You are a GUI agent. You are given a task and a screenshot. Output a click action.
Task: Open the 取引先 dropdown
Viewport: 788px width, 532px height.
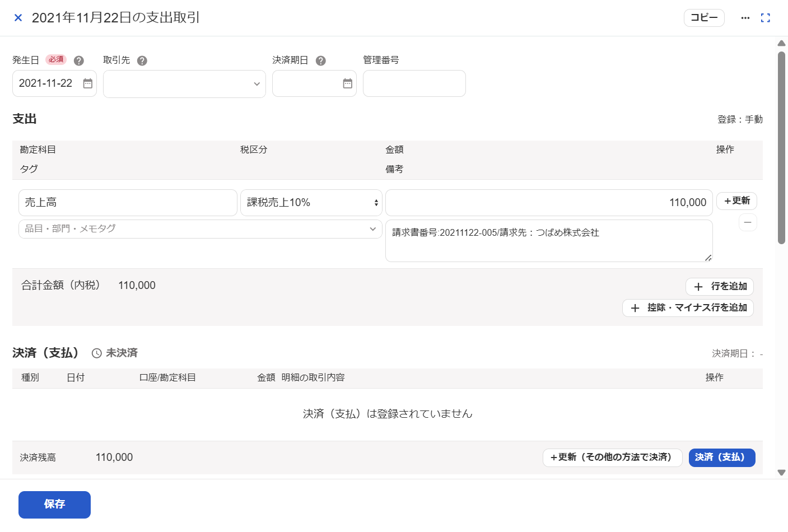pyautogui.click(x=184, y=84)
